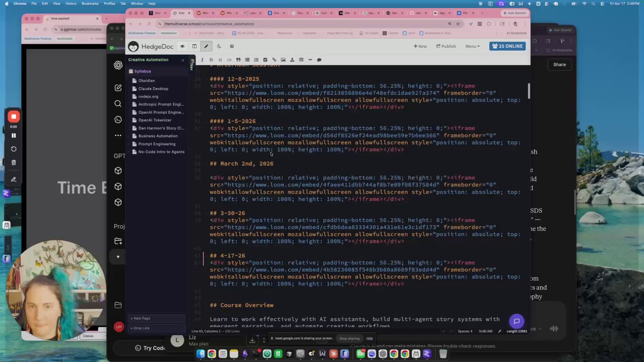The image size is (644, 362).
Task: Open Dan Harmon's Story Circle page
Action: click(161, 128)
